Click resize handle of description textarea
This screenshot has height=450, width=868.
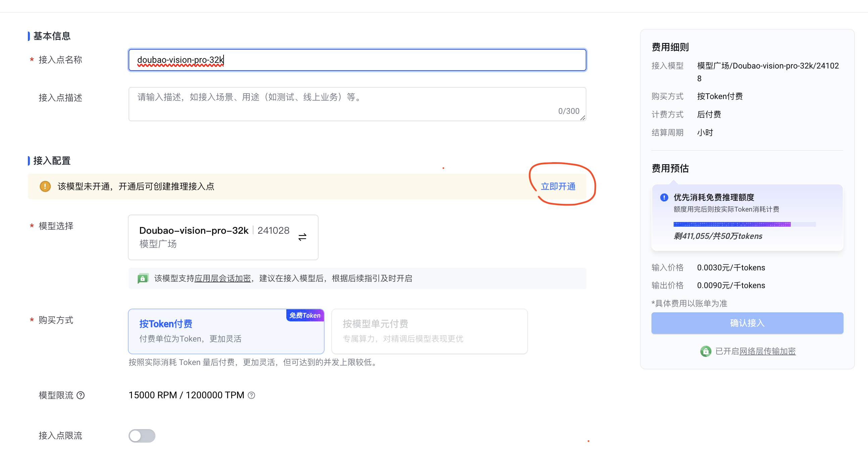coord(583,118)
